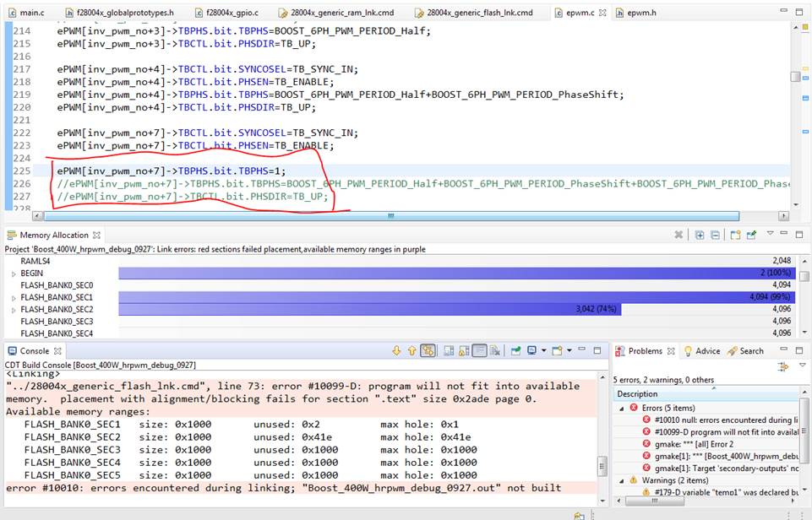Viewport: 812px width, 520px height.
Task: Open dropdown beside Display Selected Console
Action: (544, 351)
